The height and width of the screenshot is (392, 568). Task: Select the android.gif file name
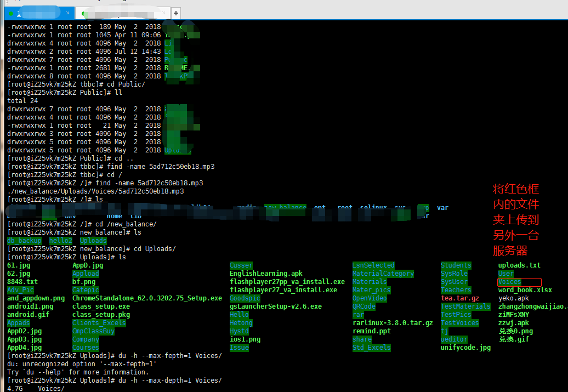click(x=29, y=315)
